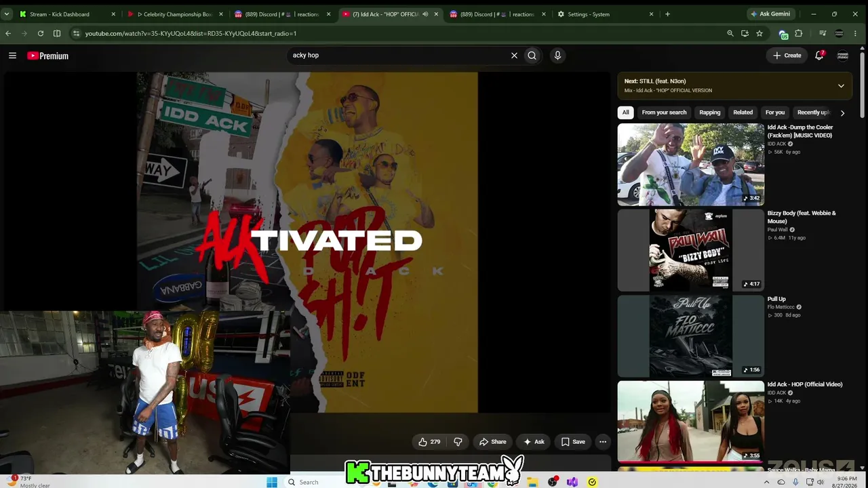Select the 'For you' filter chip

click(775, 113)
